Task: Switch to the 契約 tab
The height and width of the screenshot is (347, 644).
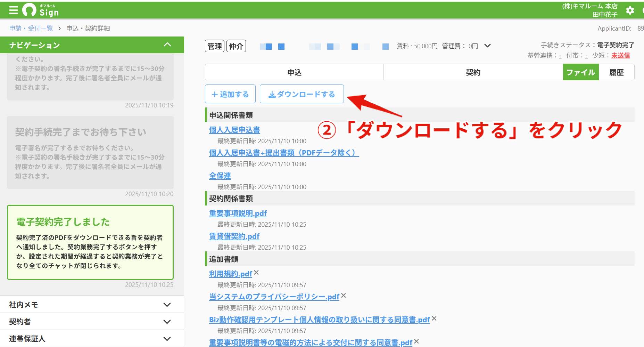Action: (x=473, y=72)
